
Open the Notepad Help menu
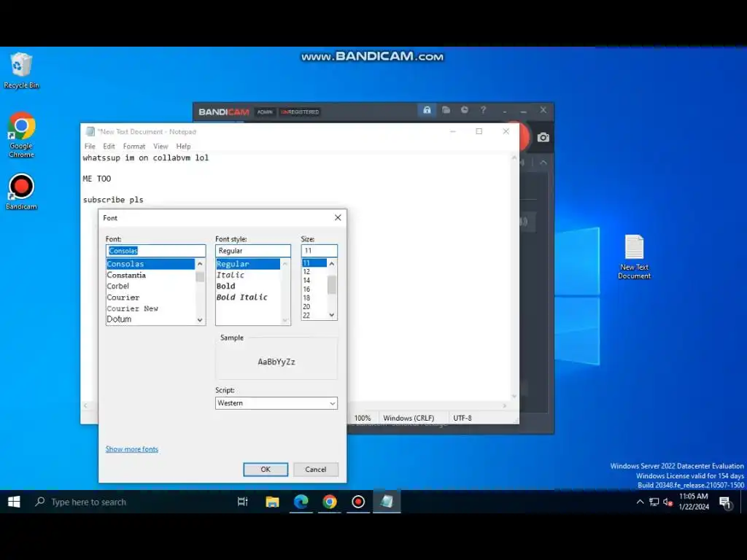[183, 146]
